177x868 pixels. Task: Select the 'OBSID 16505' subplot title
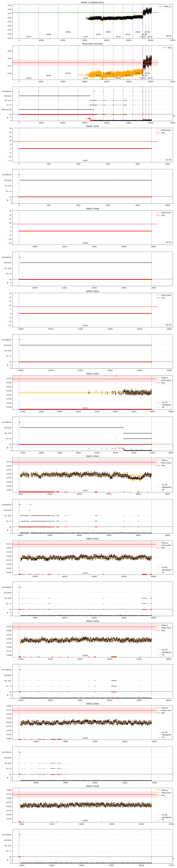tap(93, 704)
